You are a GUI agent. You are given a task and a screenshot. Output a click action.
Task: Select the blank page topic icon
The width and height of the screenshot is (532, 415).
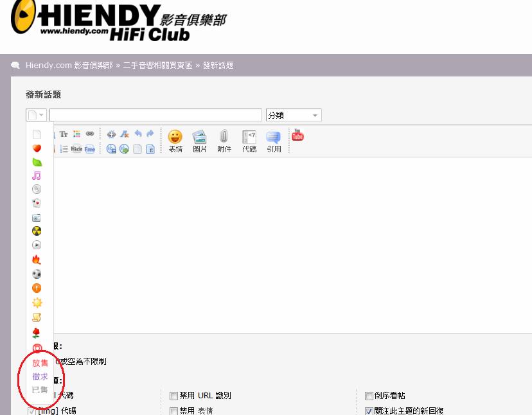coord(37,134)
